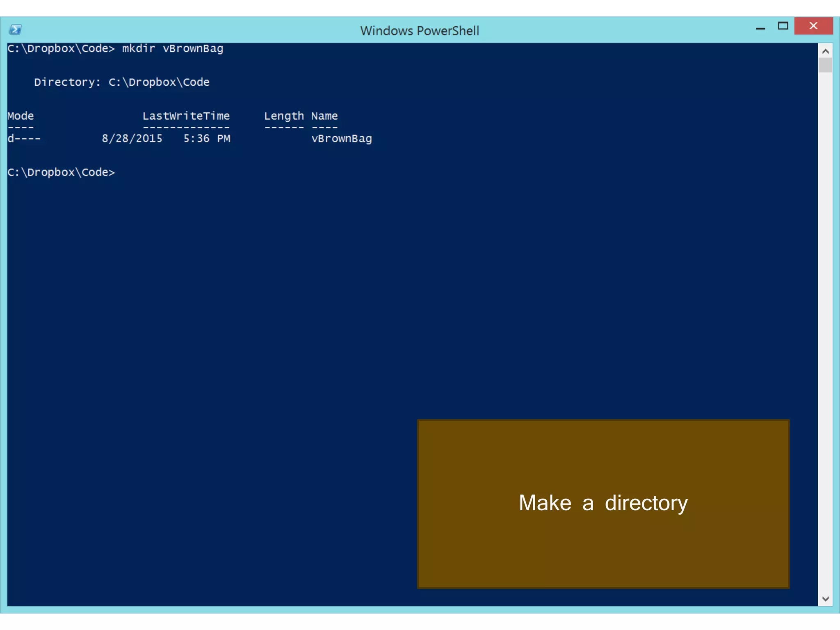Screen dimensions: 840x630
Task: Click the '5:36 PM' time value
Action: 207,139
